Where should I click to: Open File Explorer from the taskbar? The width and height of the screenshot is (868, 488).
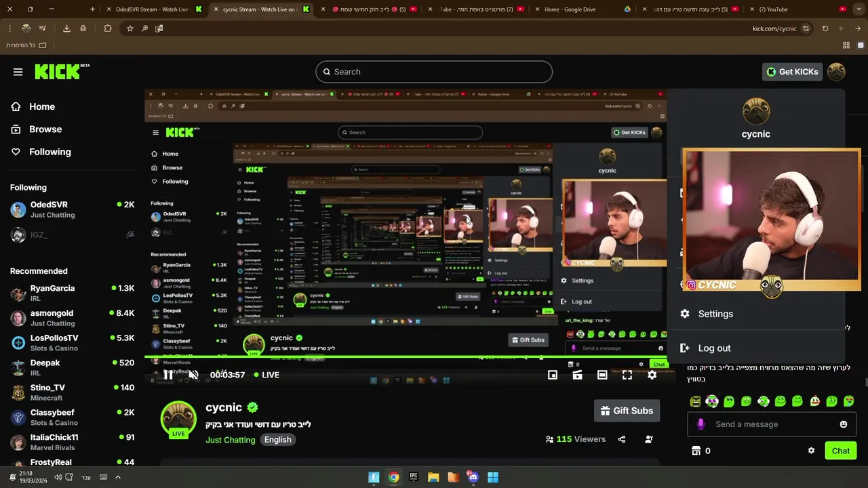coord(433,477)
